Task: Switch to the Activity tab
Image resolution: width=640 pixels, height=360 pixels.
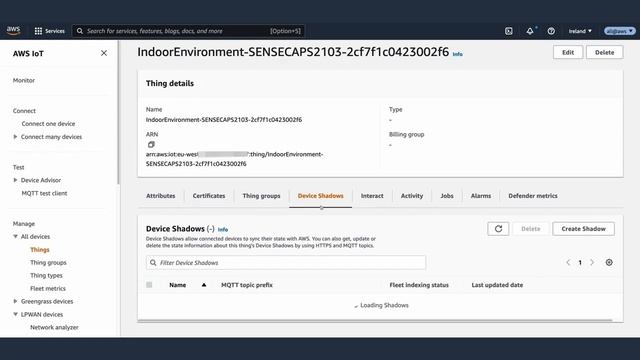Action: (x=411, y=196)
